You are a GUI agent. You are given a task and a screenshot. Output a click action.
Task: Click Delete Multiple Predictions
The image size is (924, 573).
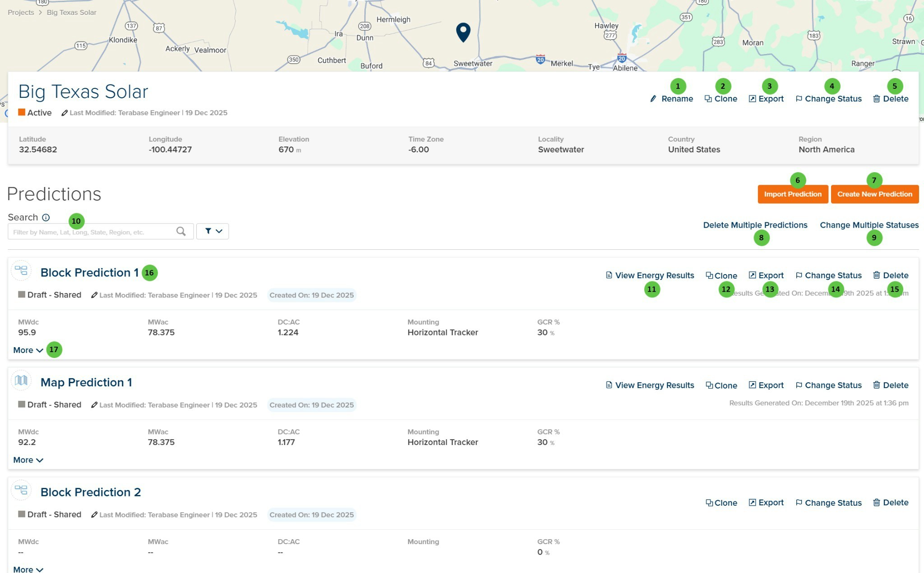click(755, 225)
